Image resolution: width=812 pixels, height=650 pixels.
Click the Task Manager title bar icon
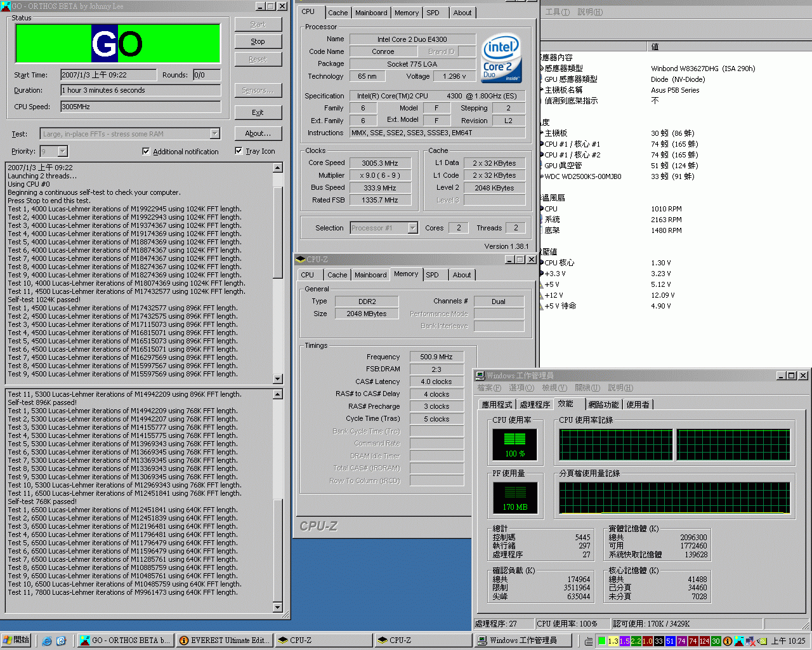point(480,376)
